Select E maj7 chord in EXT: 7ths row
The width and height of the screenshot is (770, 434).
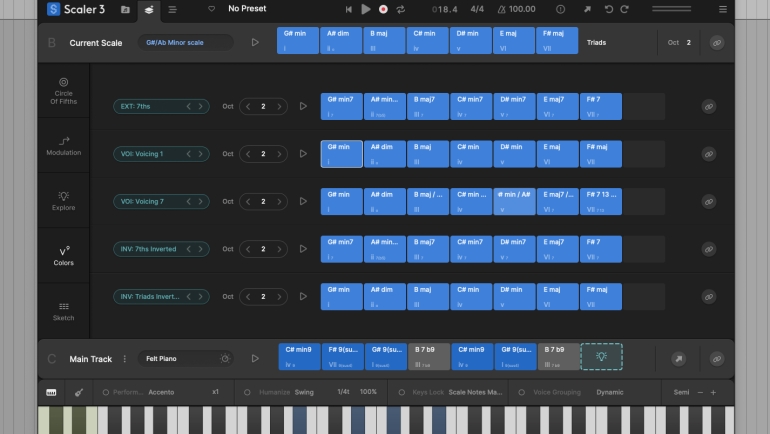point(557,107)
